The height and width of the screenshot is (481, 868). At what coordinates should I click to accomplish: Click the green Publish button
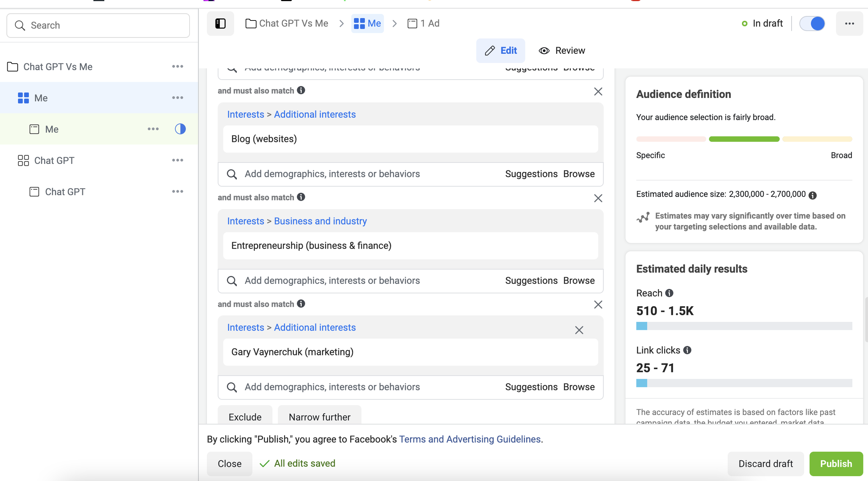[836, 463]
